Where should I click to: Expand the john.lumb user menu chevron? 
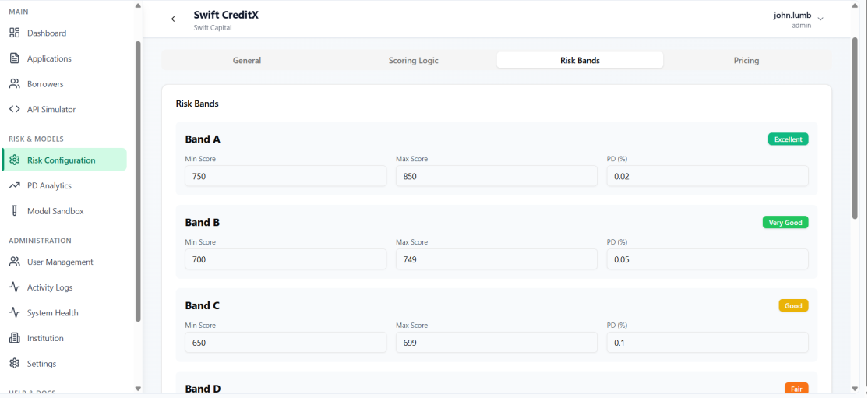(820, 19)
